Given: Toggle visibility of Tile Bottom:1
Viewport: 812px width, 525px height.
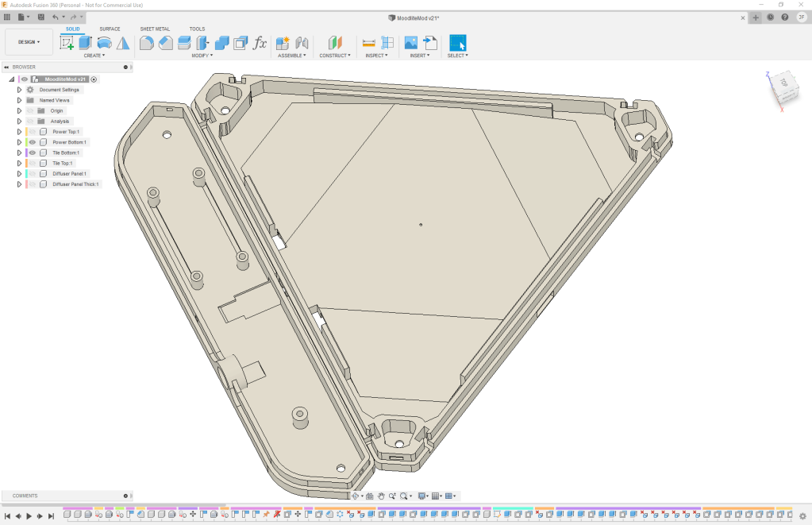Looking at the screenshot, I should coord(33,152).
